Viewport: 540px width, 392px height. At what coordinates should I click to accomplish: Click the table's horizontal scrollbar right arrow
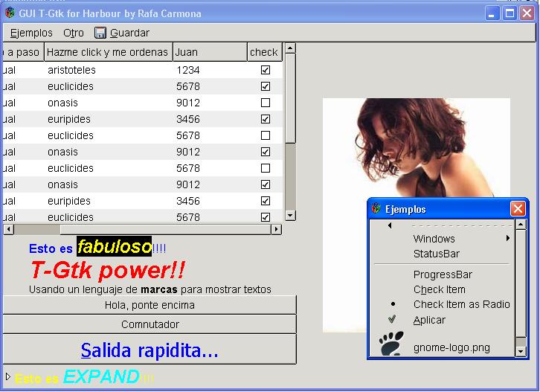coord(276,229)
